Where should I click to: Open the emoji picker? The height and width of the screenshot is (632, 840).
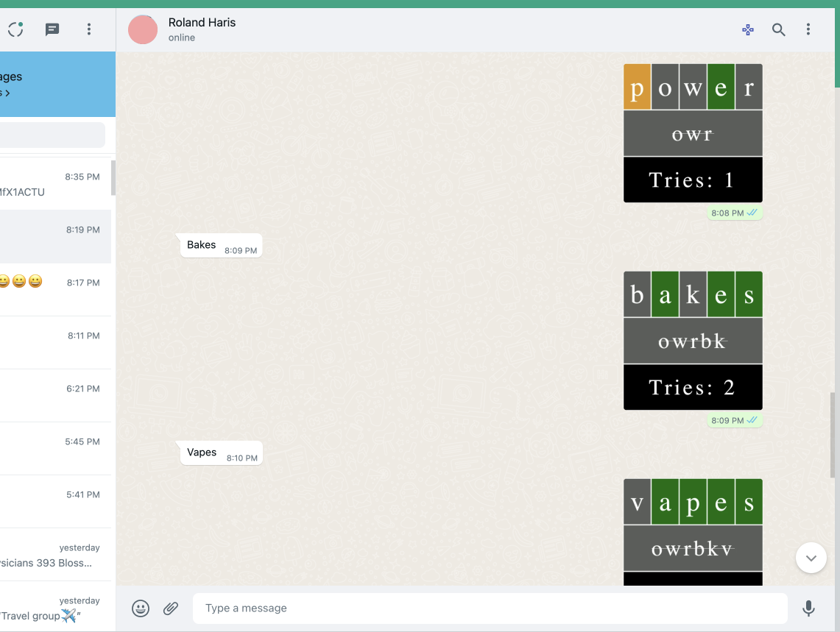pos(140,608)
